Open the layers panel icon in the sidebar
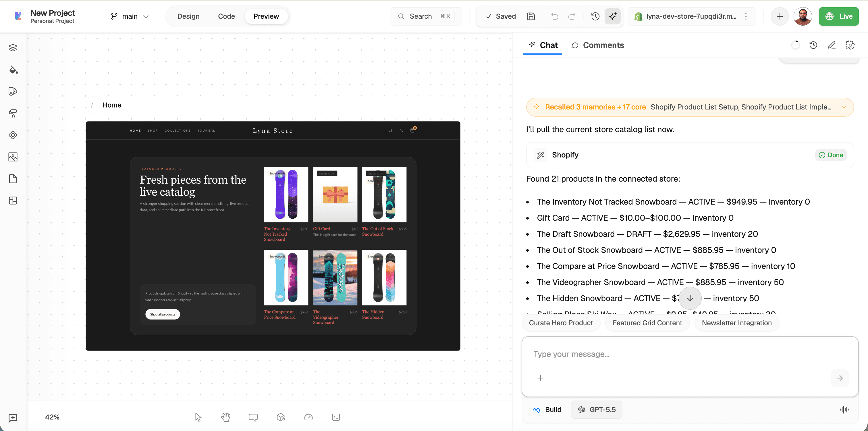 (x=13, y=47)
